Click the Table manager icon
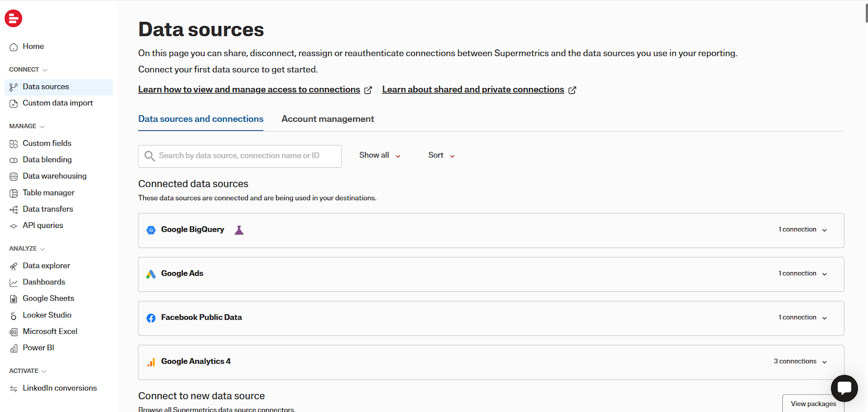Viewport: 868px width, 412px height. tap(14, 193)
